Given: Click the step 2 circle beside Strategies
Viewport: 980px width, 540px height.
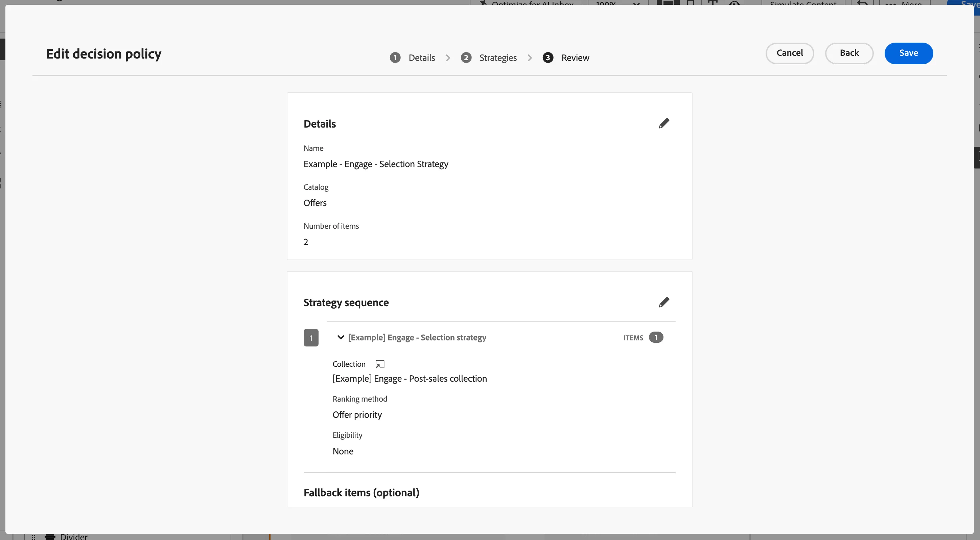Looking at the screenshot, I should 466,58.
